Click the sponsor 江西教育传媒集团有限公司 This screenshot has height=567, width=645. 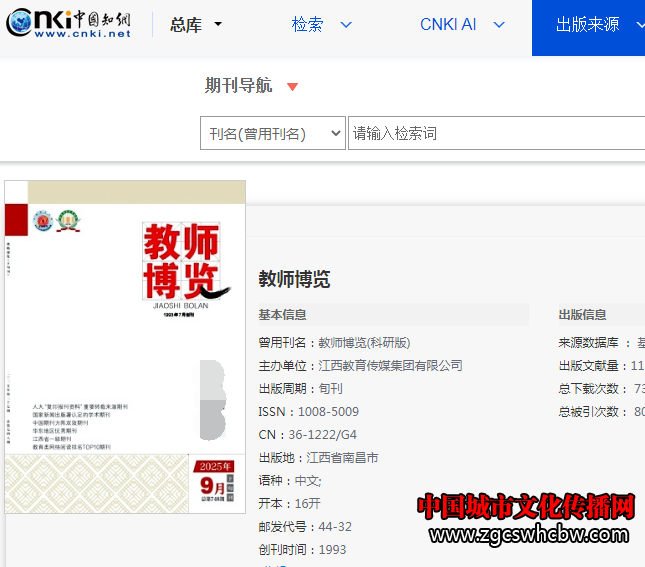tap(390, 366)
